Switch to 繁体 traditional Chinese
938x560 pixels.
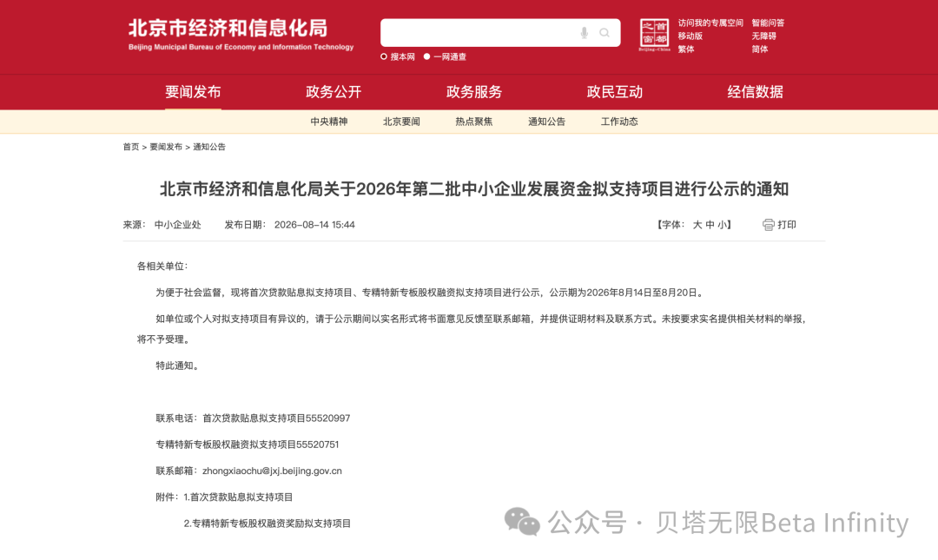(x=686, y=49)
